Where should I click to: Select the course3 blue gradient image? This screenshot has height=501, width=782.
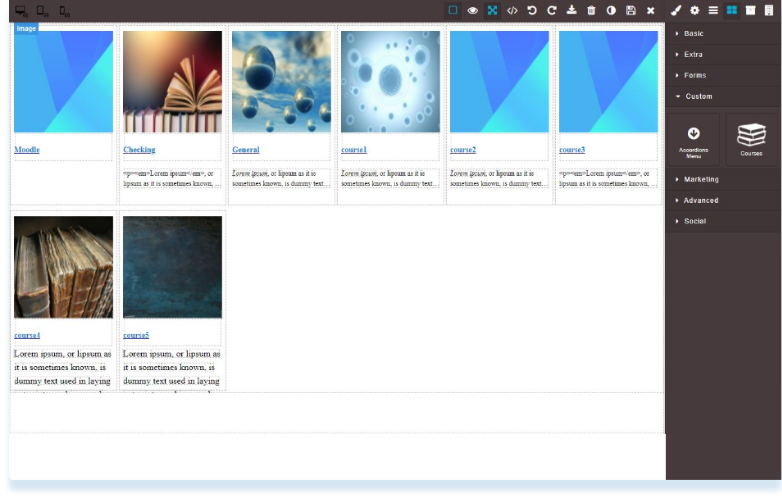tap(608, 82)
